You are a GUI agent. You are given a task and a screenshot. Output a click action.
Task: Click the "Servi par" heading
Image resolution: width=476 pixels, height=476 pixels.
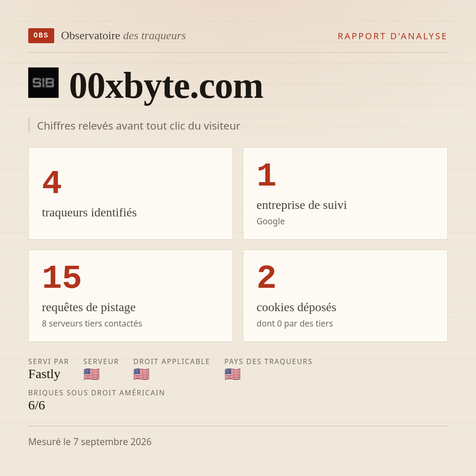click(x=48, y=361)
